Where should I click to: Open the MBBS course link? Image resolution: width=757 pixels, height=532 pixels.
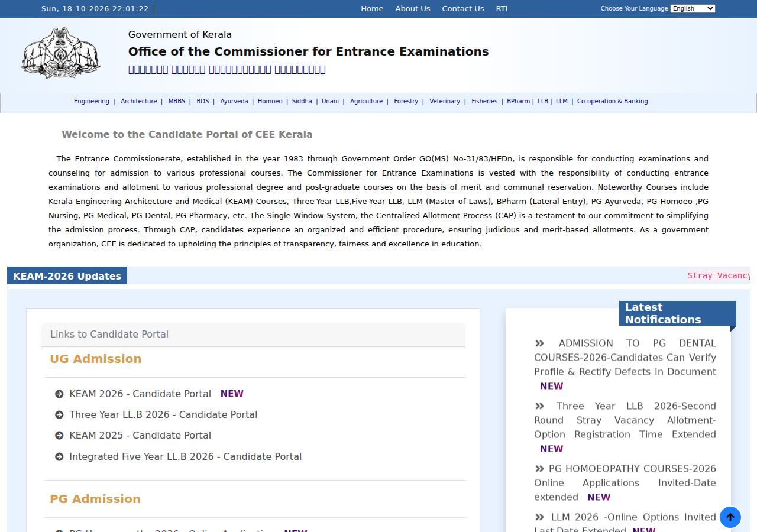click(177, 102)
